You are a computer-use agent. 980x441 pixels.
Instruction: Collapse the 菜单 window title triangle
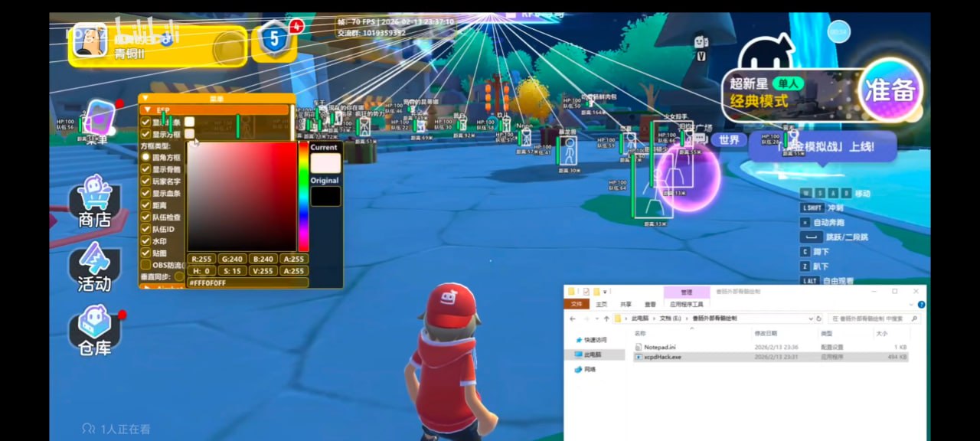[x=143, y=98]
